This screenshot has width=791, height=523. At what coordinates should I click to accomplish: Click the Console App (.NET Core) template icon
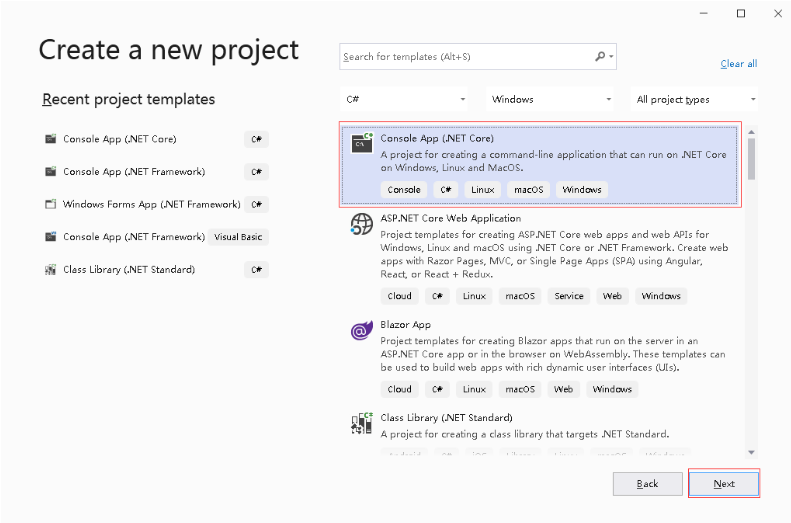tap(362, 143)
